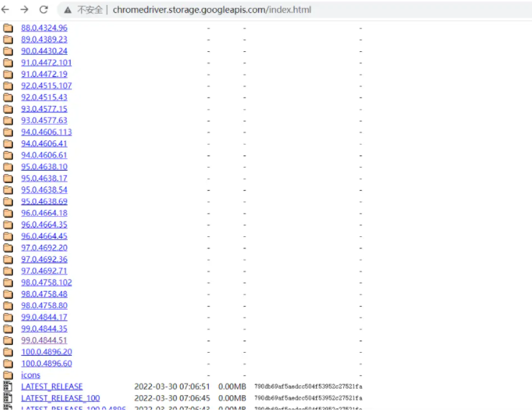
Task: Click folder icon beside 97.0.4692.20
Action: [x=8, y=248]
